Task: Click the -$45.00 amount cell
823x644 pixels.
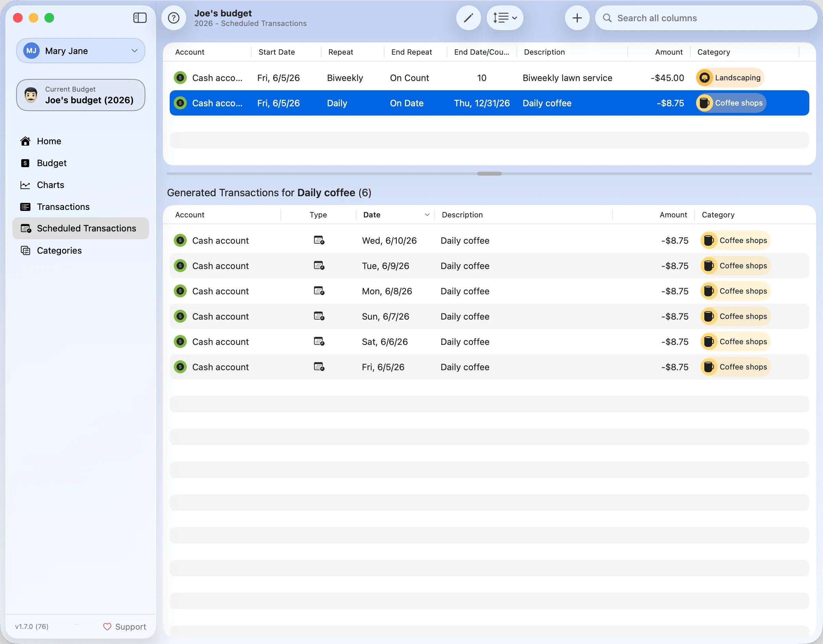Action: coord(667,78)
